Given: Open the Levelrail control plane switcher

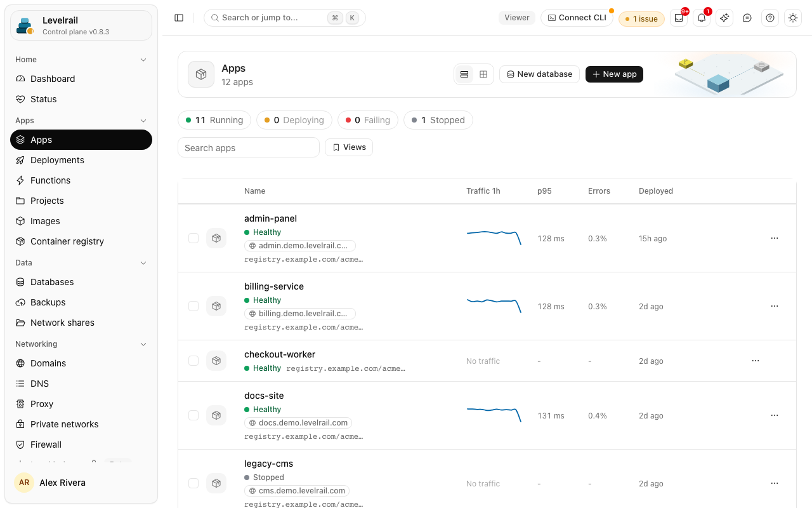Looking at the screenshot, I should [x=81, y=25].
